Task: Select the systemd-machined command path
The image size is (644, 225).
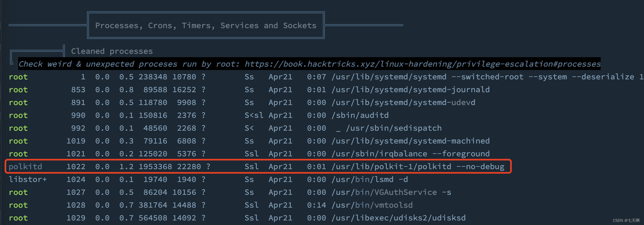Action: [411, 141]
